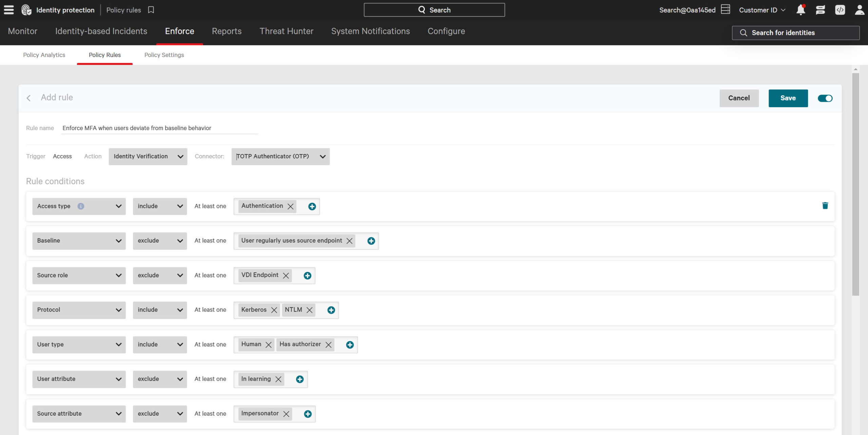
Task: Expand the Access type condition dropdown
Action: (79, 206)
